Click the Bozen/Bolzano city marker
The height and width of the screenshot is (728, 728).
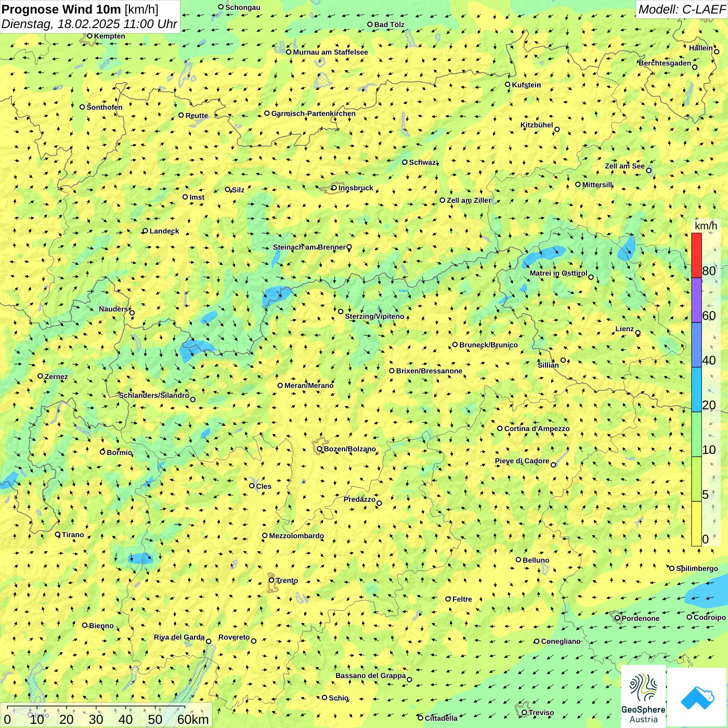point(319,449)
